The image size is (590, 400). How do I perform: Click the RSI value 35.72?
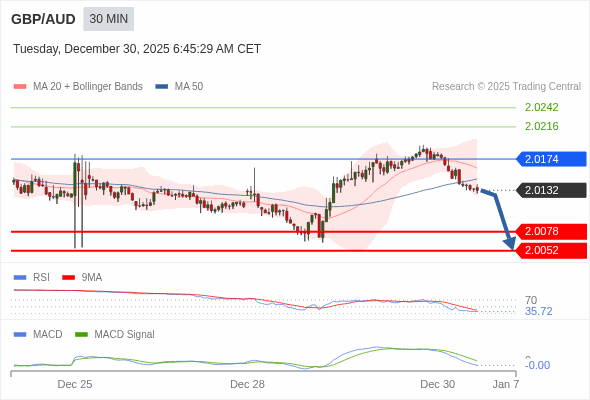(x=538, y=312)
